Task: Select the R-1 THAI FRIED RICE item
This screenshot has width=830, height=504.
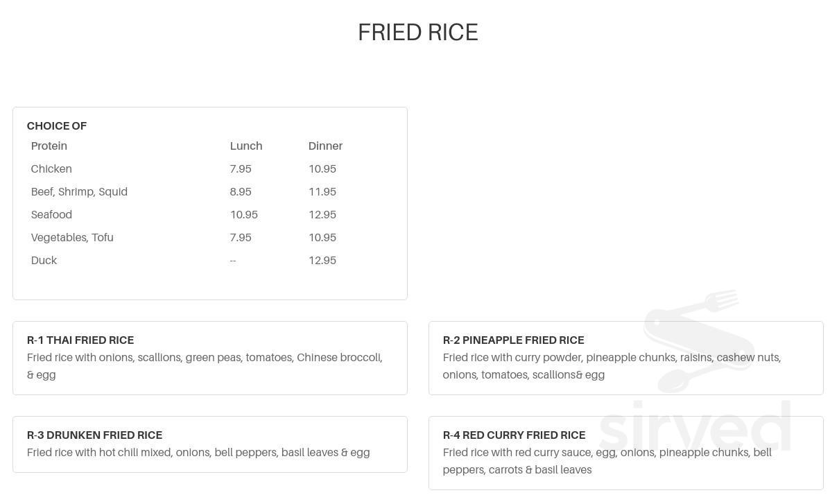Action: point(210,358)
